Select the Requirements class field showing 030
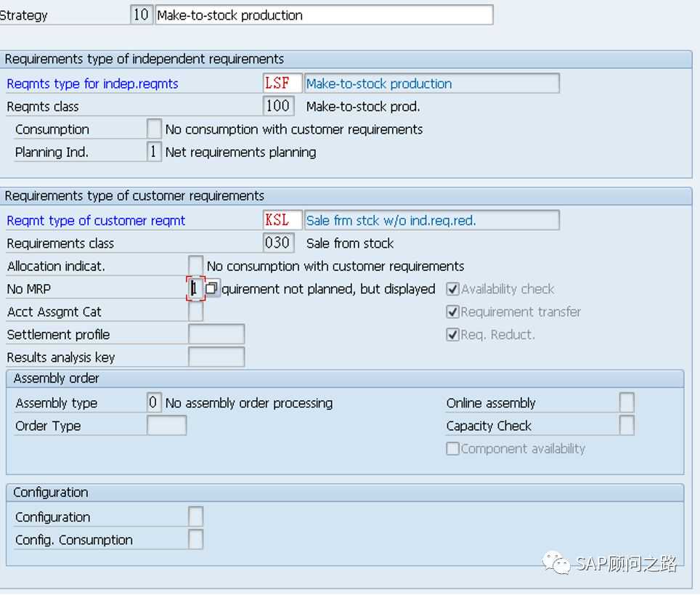Viewport: 700px width, 595px height. pos(278,243)
